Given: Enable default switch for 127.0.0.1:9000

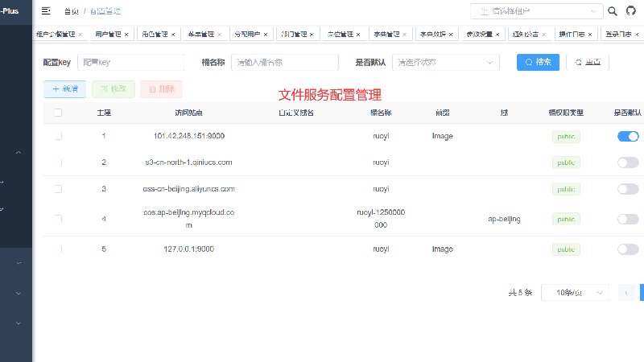Looking at the screenshot, I should (x=628, y=249).
